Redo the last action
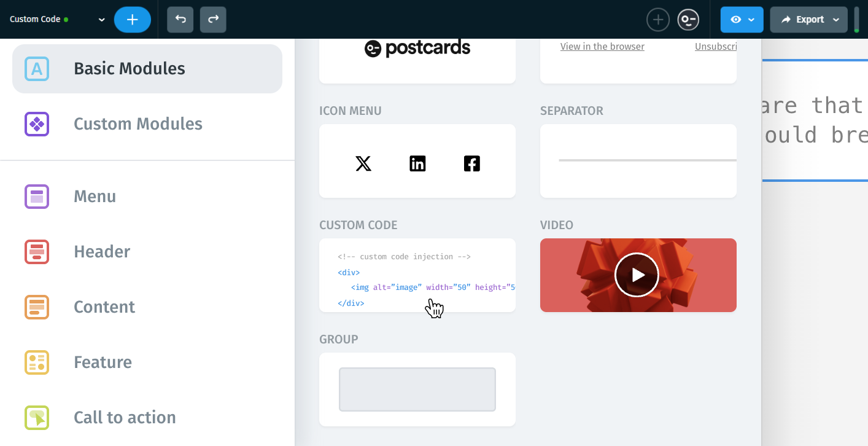Viewport: 868px width, 446px height. 213,20
